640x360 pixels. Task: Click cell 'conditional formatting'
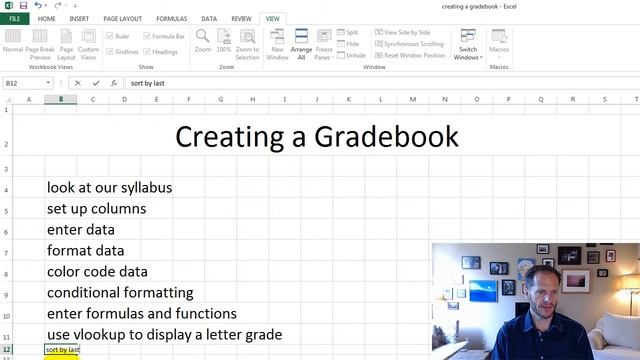pyautogui.click(x=120, y=293)
